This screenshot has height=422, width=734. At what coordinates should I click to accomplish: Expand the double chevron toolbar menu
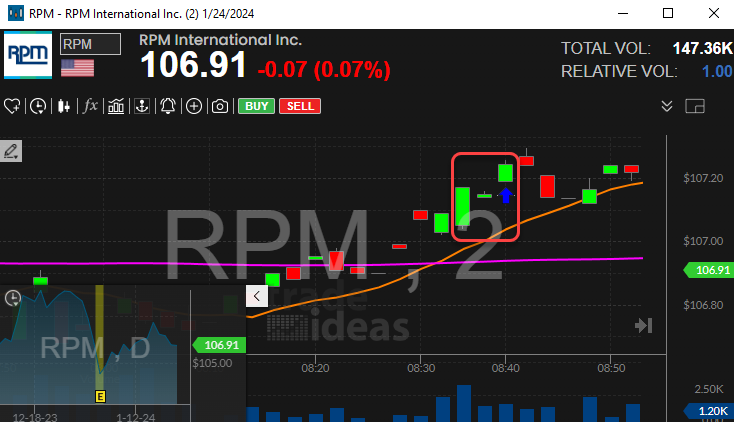[667, 106]
